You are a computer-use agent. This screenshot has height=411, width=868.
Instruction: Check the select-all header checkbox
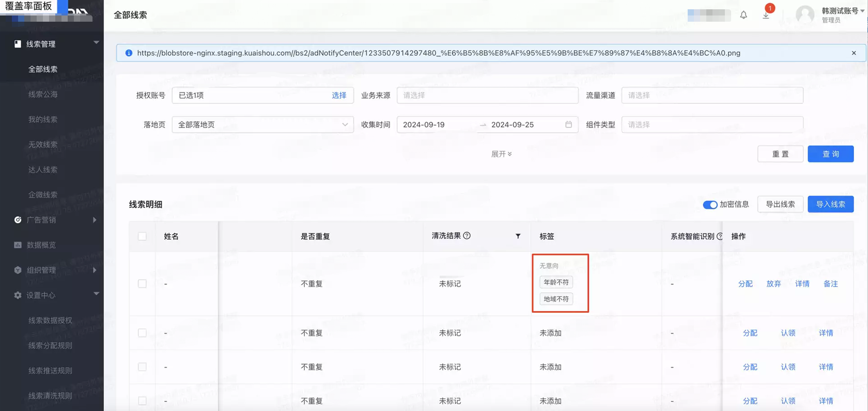point(142,236)
